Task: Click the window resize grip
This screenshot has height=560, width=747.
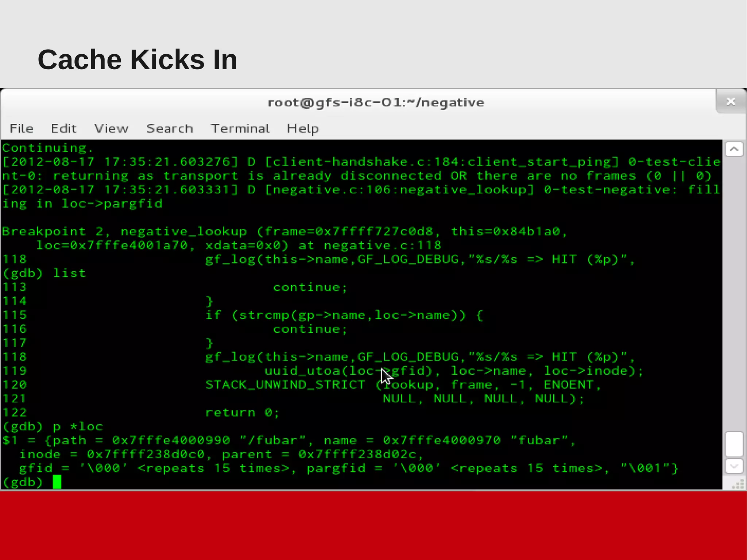Action: (x=738, y=484)
